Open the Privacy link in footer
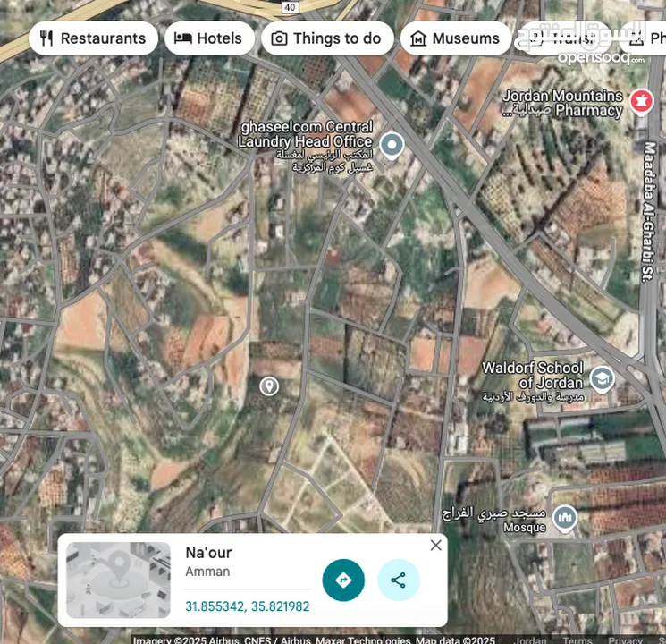The height and width of the screenshot is (644, 666). click(x=625, y=640)
